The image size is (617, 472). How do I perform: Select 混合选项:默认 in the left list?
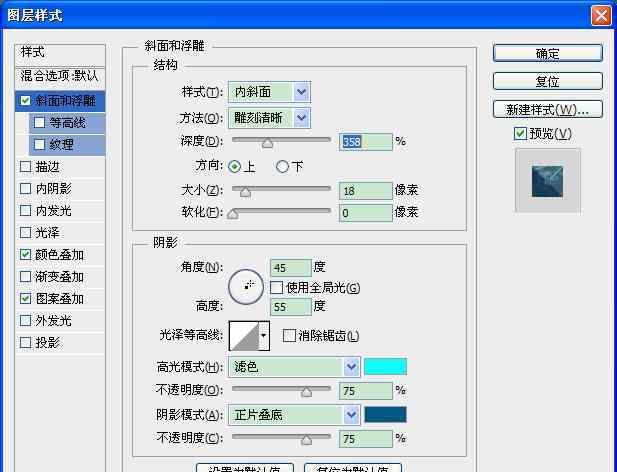pyautogui.click(x=60, y=76)
